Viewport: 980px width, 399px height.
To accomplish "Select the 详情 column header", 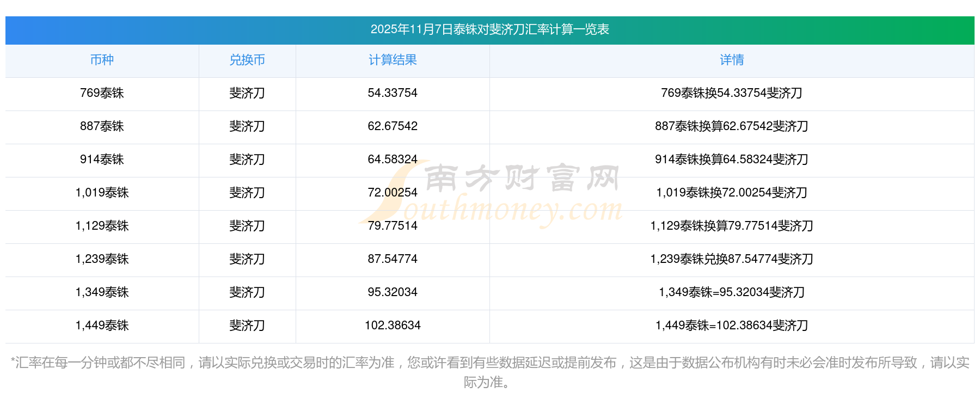I will 732,60.
